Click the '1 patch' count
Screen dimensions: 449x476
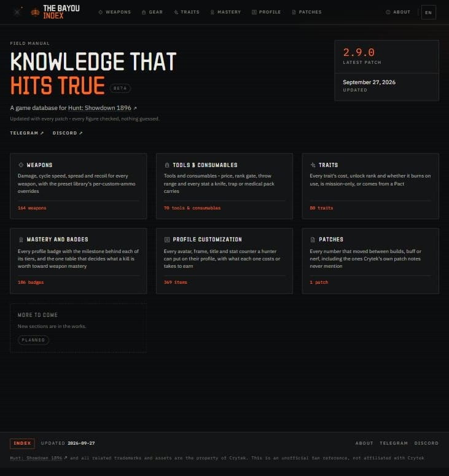coord(319,283)
